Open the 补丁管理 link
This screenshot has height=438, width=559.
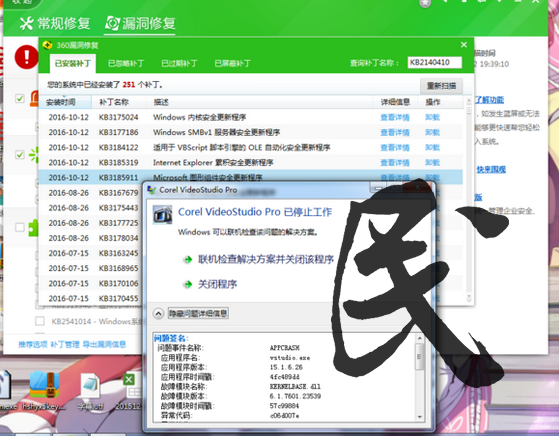point(65,344)
